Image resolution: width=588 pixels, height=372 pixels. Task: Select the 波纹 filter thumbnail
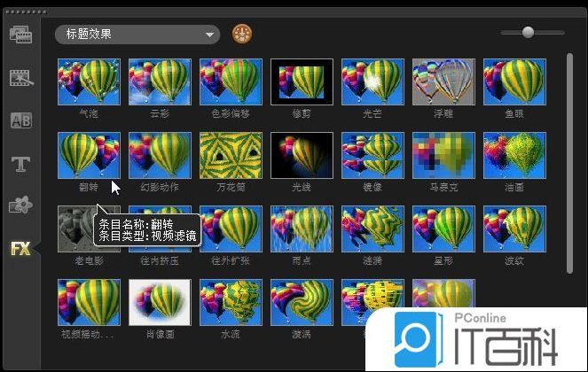[x=514, y=229]
